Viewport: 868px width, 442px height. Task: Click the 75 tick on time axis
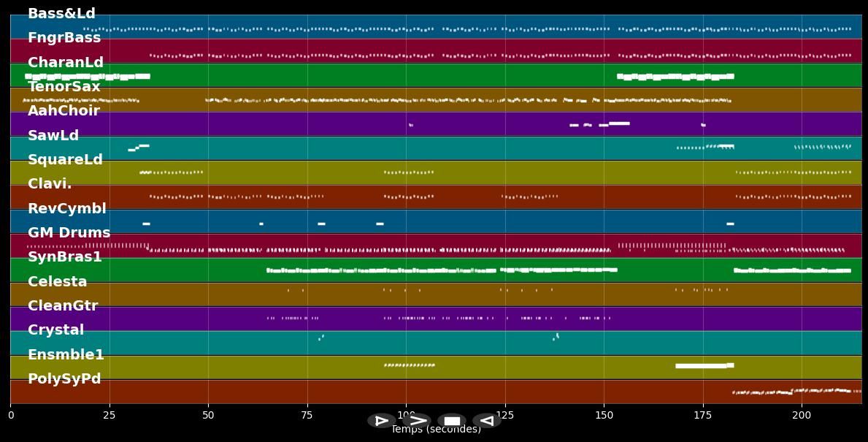tap(307, 416)
